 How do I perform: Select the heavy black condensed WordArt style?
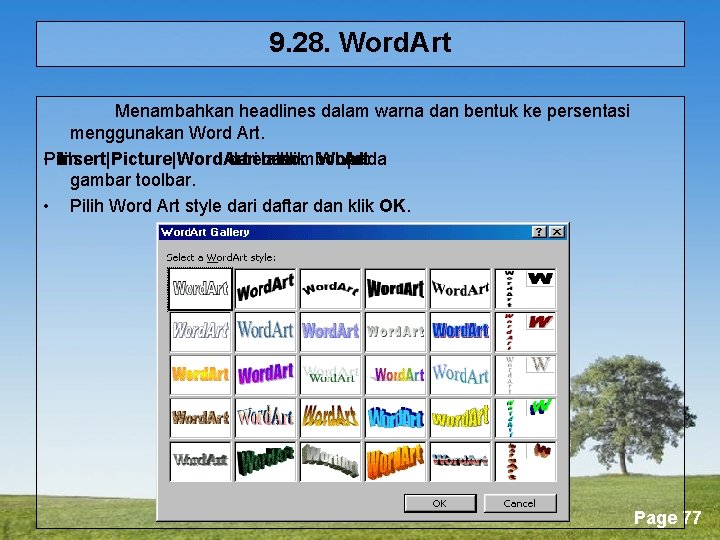tap(396, 289)
